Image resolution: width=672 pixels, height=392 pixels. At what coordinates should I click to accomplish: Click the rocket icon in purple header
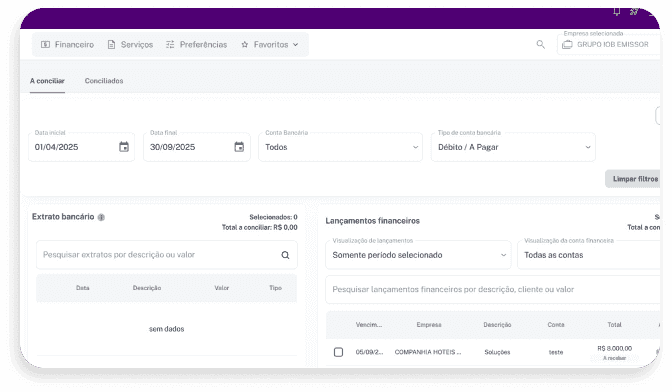point(634,12)
